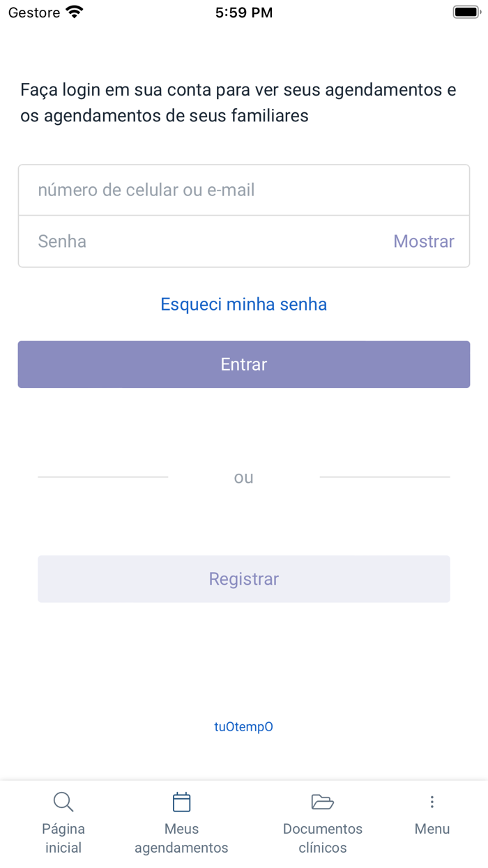Select the Meus agendamentos calendar icon

coord(181,801)
